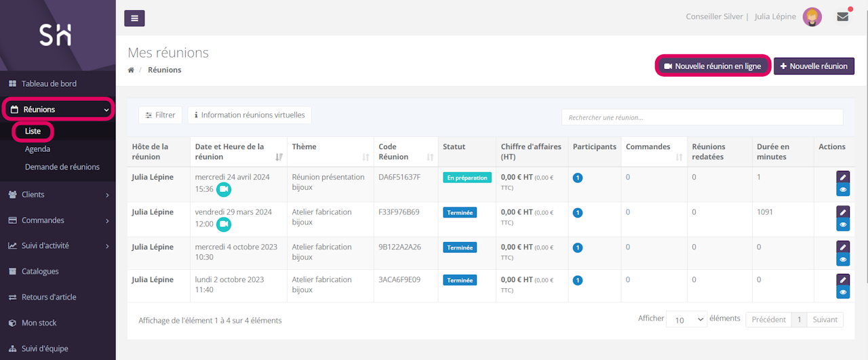Click Julia Lépine's profile avatar

pos(812,17)
